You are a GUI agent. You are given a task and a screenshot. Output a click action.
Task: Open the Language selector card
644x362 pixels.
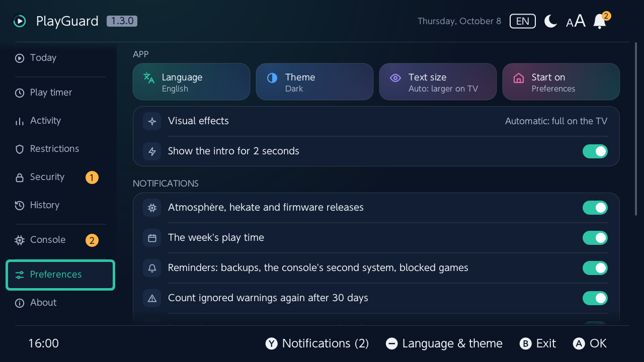(191, 82)
